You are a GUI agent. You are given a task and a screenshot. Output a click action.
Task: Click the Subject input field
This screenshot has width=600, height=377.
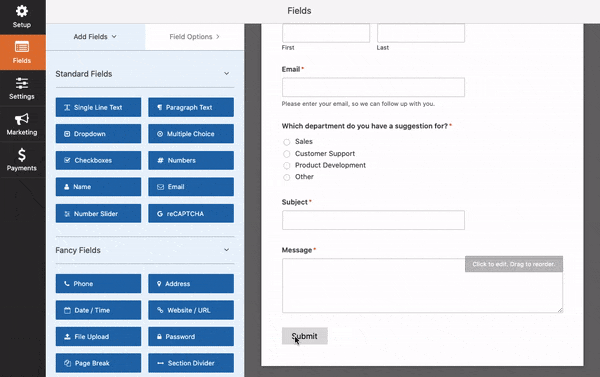point(373,220)
